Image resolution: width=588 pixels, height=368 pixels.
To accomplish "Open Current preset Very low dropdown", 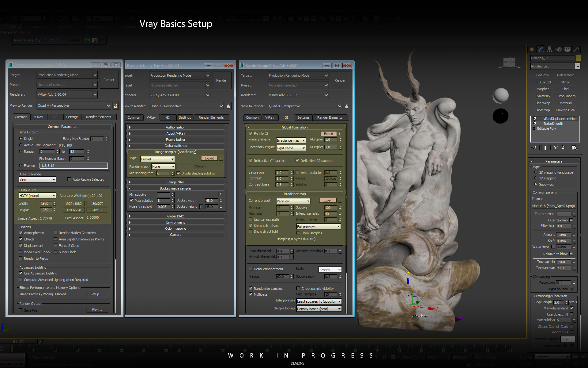I will (x=293, y=201).
